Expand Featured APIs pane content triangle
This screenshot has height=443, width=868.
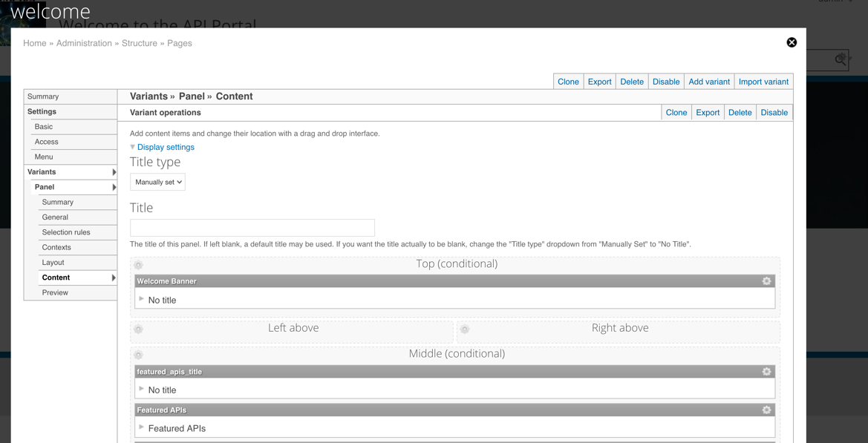tap(142, 427)
